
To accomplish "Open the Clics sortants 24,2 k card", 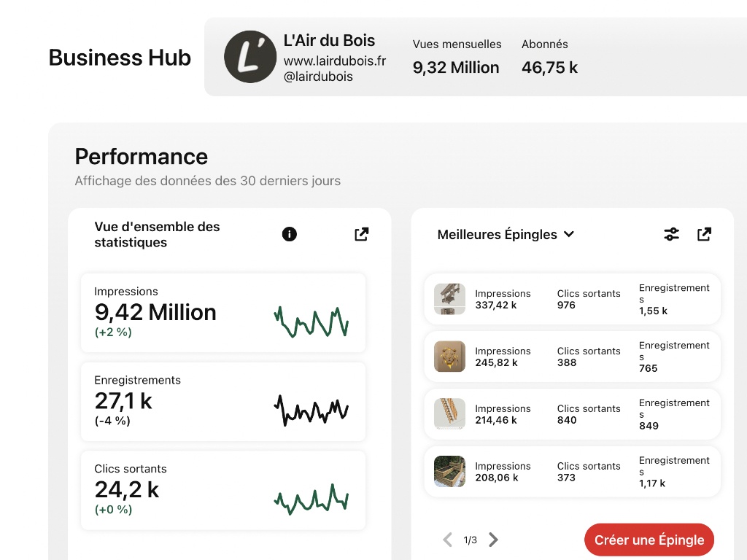I will pos(223,491).
